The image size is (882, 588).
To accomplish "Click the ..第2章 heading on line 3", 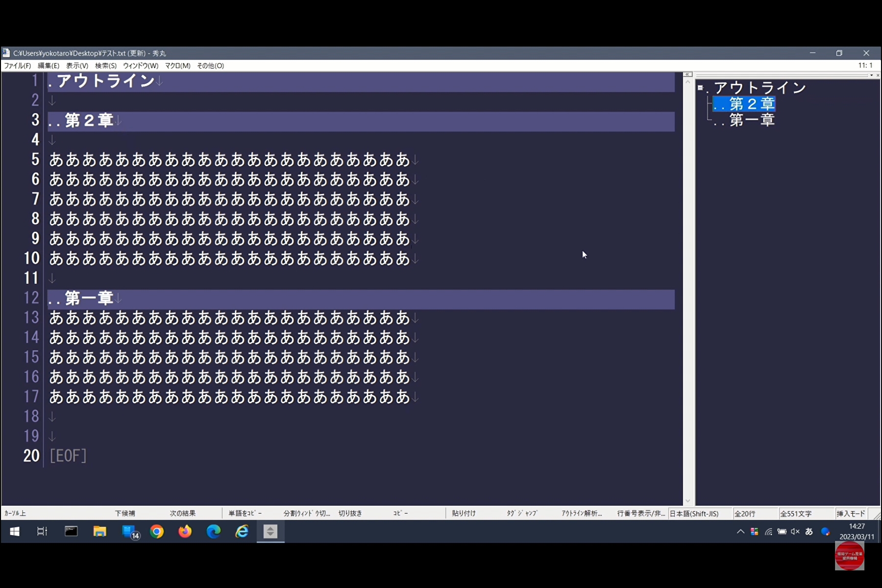I will coord(81,121).
